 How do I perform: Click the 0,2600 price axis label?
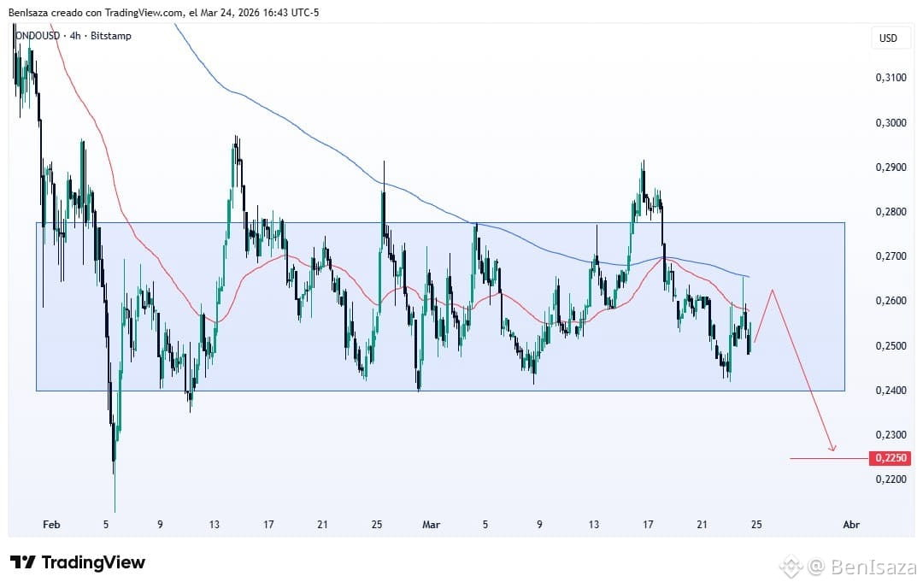[x=891, y=301]
